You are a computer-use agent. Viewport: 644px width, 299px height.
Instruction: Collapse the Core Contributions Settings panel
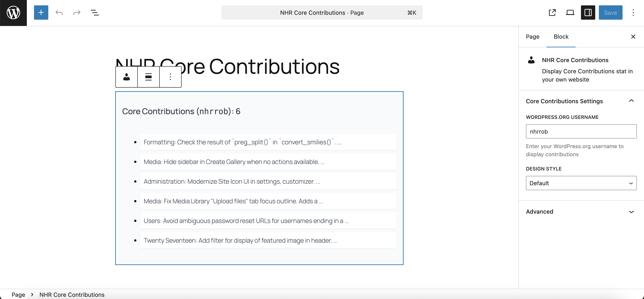[581, 101]
